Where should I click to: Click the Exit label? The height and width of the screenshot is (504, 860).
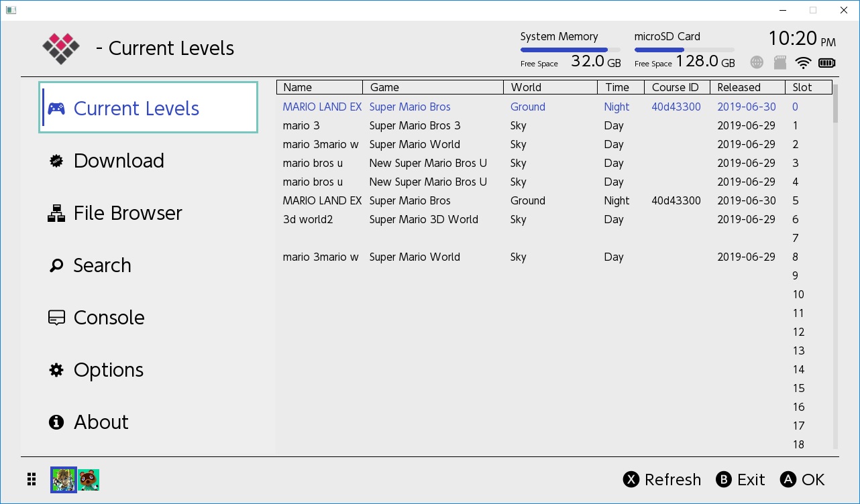tap(751, 480)
